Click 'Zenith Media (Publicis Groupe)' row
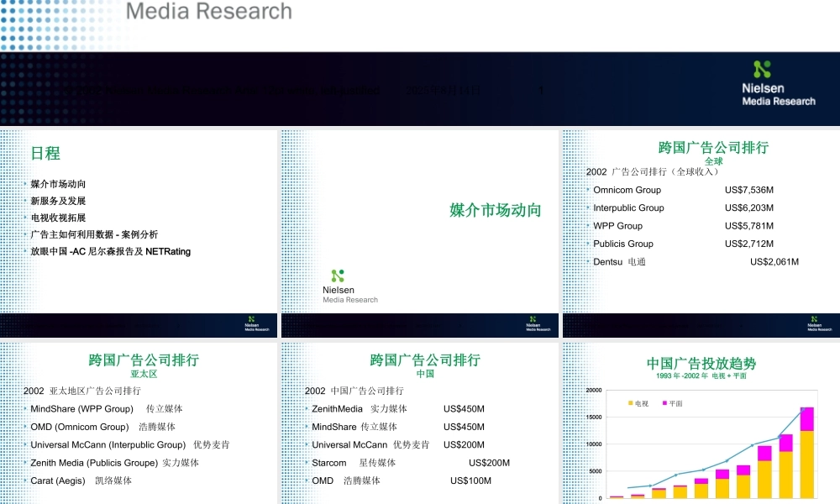 [114, 463]
